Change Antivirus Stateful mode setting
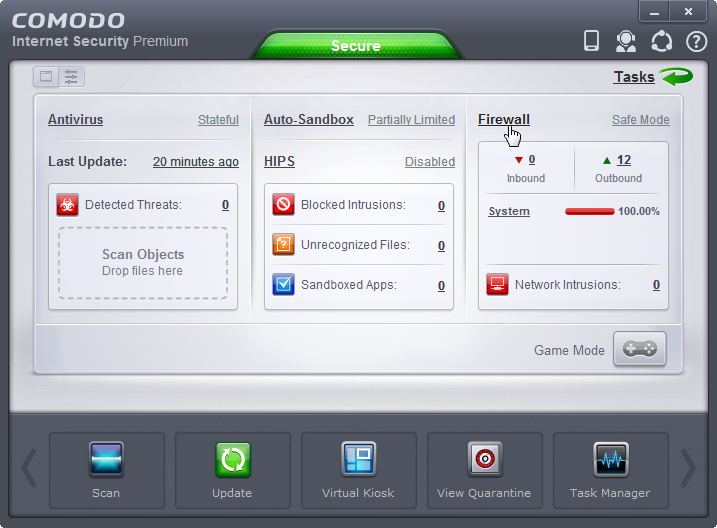 [218, 120]
